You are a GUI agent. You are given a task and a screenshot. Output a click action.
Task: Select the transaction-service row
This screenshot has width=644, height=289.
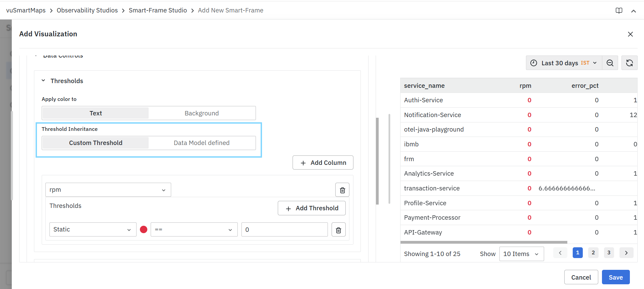(519, 188)
